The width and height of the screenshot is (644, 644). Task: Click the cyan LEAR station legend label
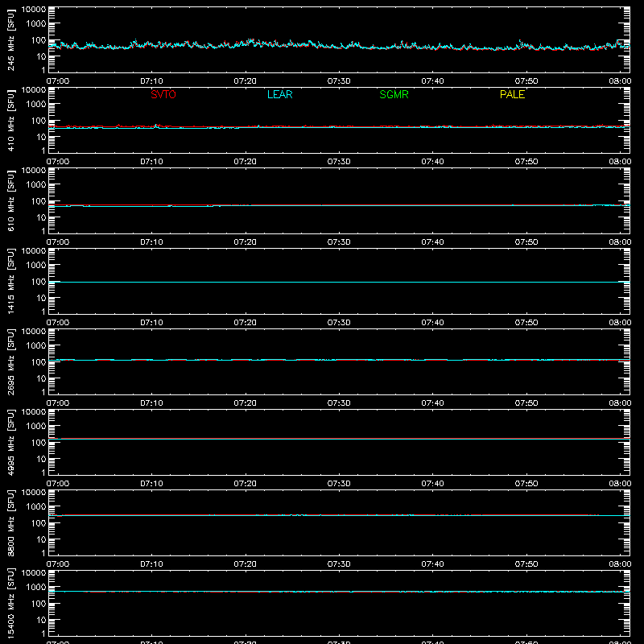coord(279,94)
